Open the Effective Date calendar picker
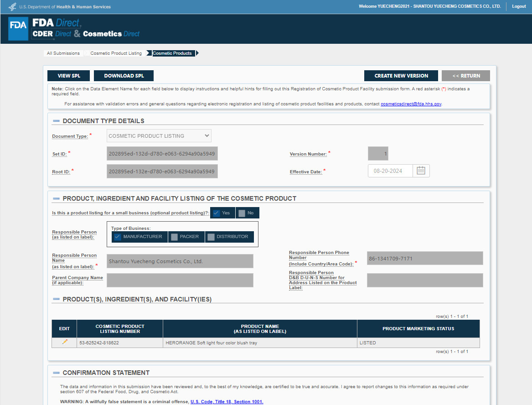 pos(421,171)
